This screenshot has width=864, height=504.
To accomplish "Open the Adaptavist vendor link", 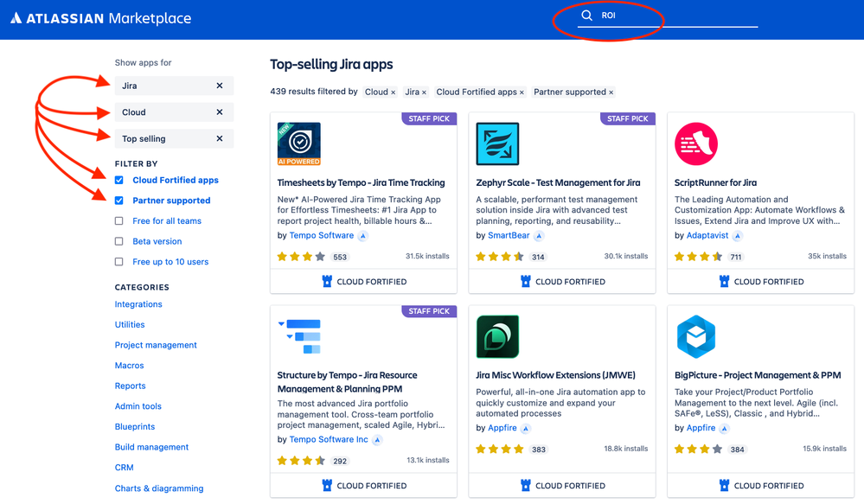I will pos(707,235).
